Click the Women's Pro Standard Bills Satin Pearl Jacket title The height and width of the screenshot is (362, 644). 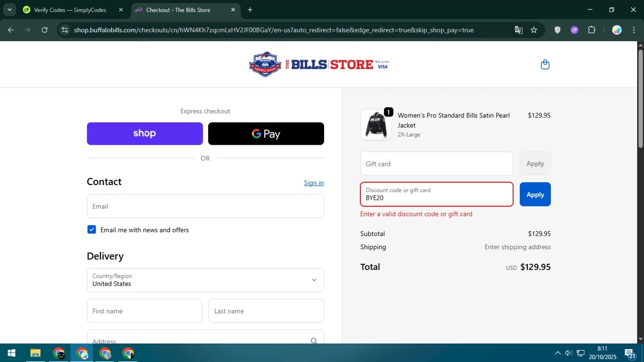tap(454, 120)
